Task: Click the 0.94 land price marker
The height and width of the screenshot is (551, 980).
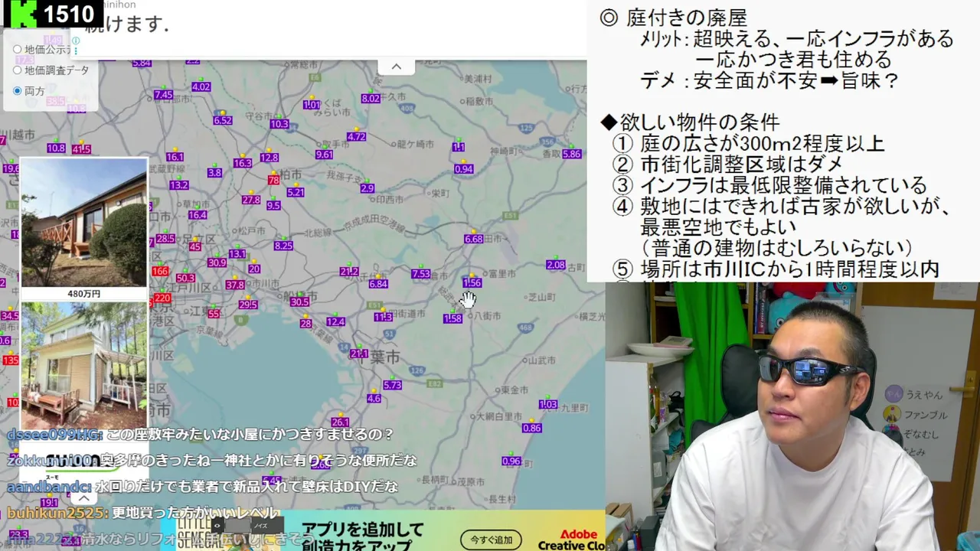Action: pos(463,169)
